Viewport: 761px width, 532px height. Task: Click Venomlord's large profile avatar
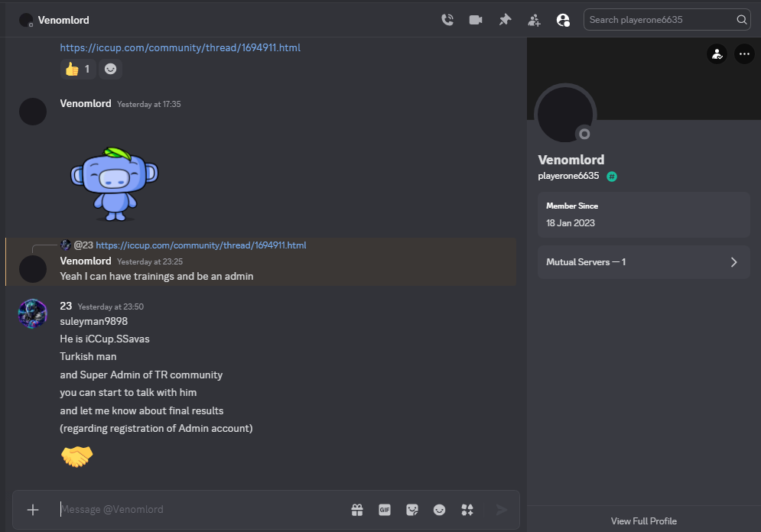coord(565,115)
